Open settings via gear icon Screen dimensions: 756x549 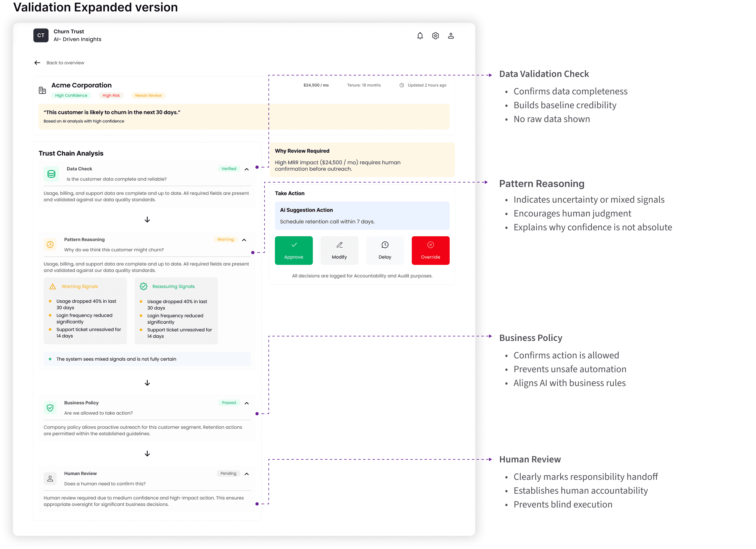435,36
